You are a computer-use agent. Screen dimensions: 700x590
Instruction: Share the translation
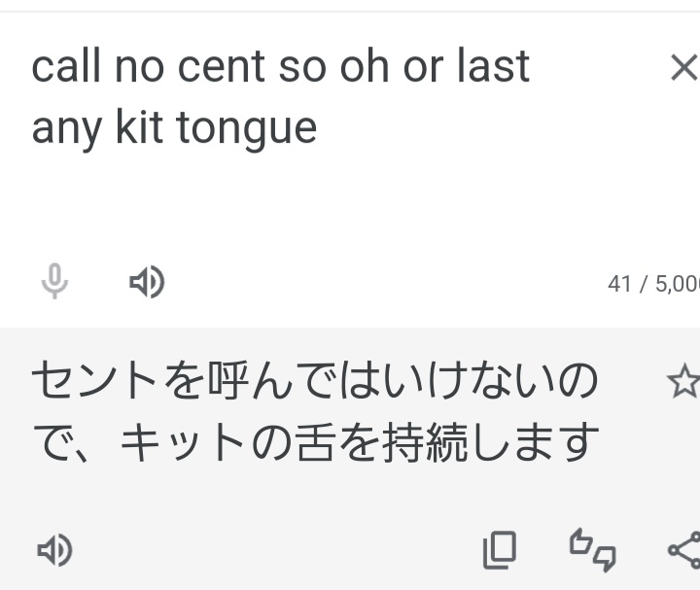683,550
